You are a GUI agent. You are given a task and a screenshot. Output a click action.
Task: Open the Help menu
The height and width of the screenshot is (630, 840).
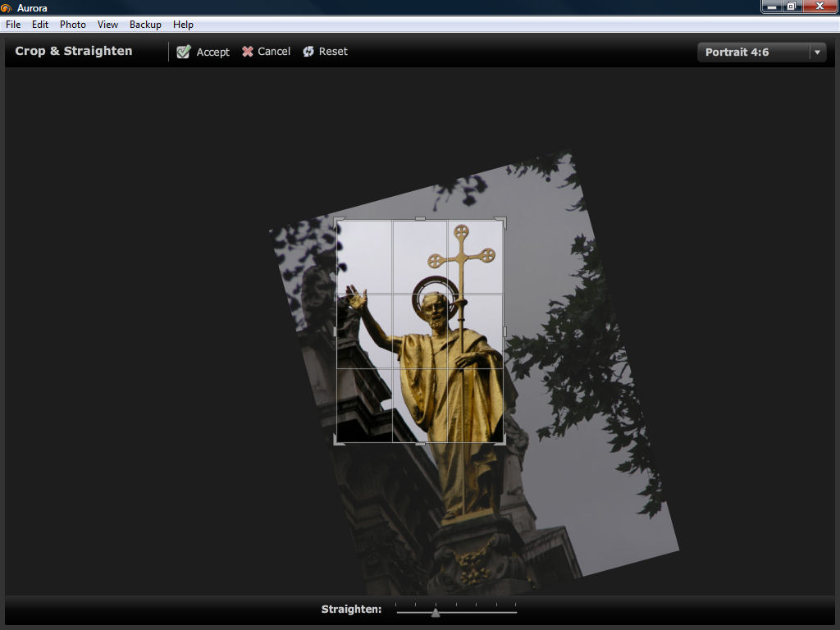tap(183, 25)
